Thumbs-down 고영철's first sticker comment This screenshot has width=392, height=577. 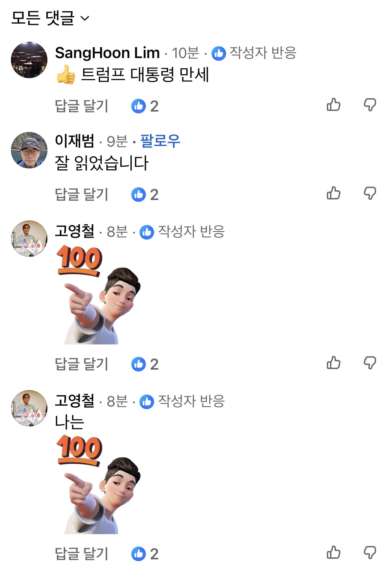coord(370,363)
